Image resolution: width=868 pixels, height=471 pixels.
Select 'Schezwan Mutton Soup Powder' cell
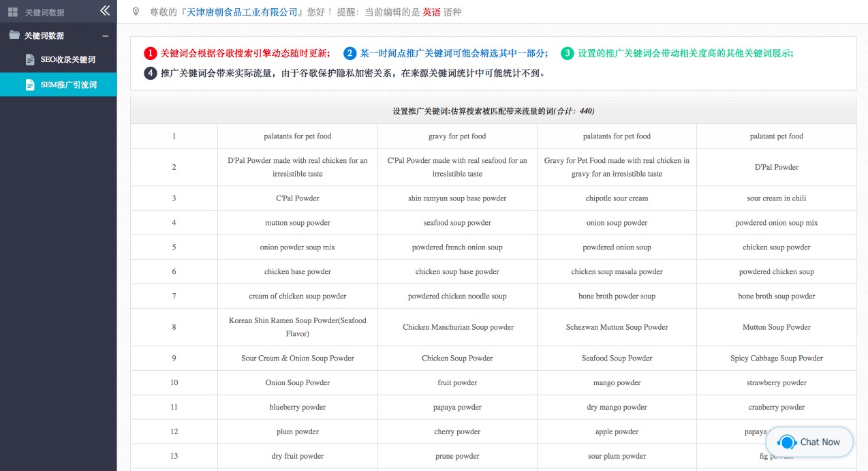[x=617, y=327]
